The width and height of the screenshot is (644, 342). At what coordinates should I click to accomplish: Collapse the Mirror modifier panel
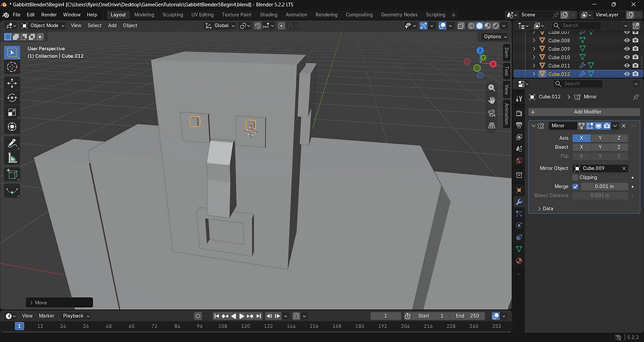pyautogui.click(x=534, y=126)
